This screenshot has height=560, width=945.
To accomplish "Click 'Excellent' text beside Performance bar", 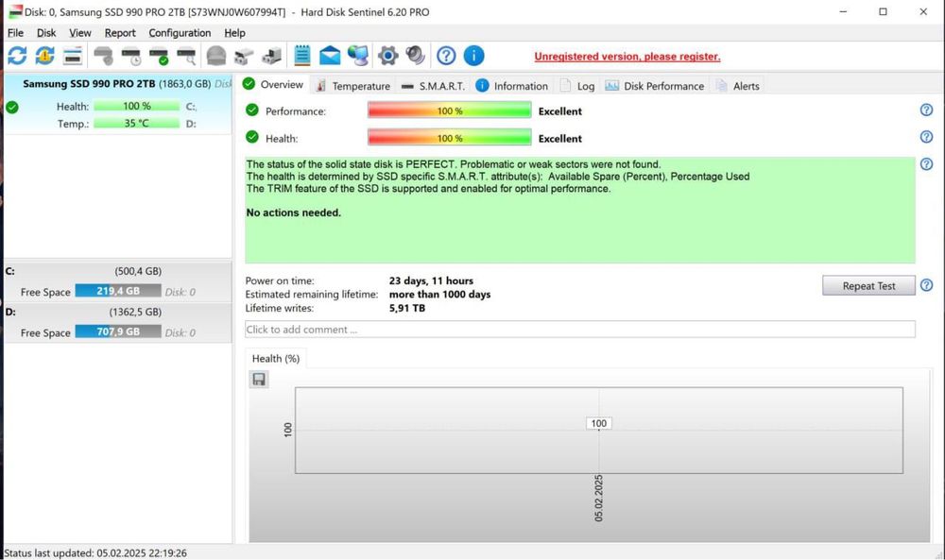I will coord(559,111).
